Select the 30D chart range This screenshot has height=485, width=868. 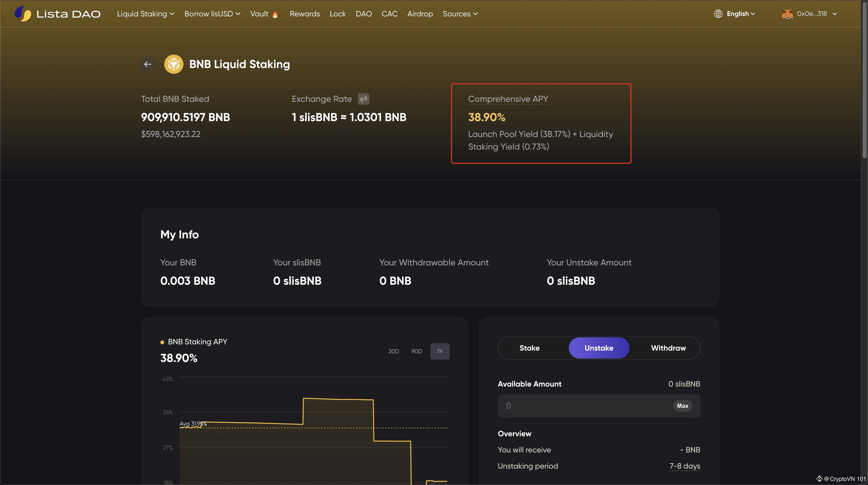pos(393,351)
